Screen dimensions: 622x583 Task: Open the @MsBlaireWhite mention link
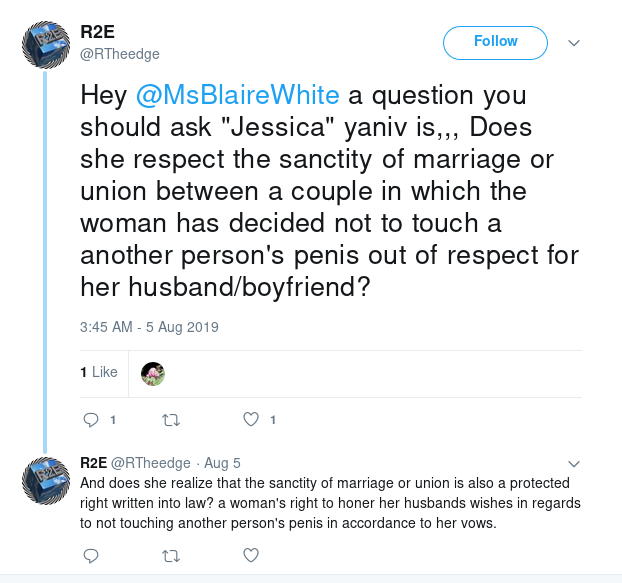tap(238, 96)
